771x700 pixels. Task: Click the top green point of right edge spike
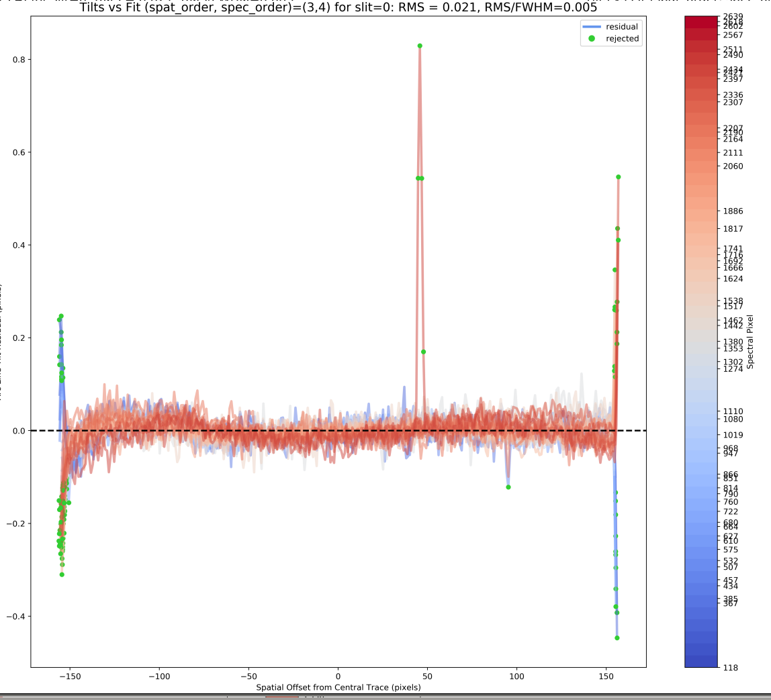point(619,177)
